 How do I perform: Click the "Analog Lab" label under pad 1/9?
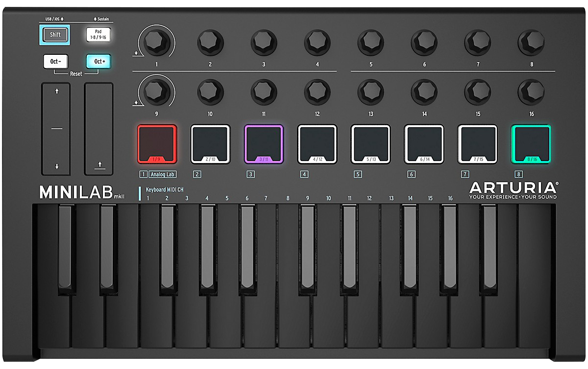(x=163, y=174)
